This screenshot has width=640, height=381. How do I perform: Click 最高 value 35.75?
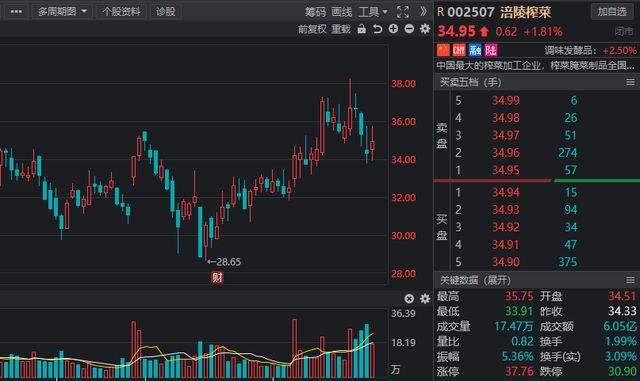[519, 296]
